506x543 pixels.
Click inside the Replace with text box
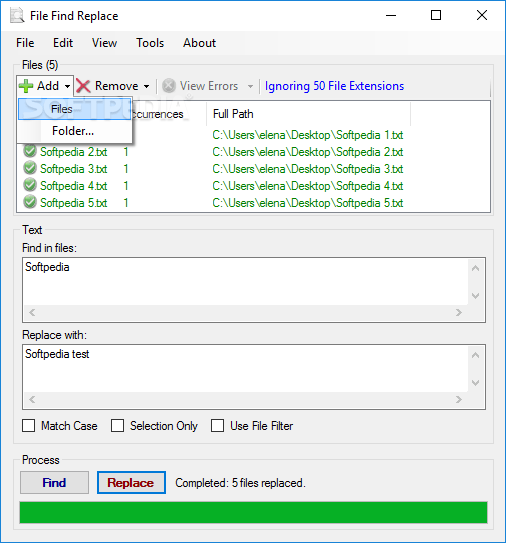[245, 368]
